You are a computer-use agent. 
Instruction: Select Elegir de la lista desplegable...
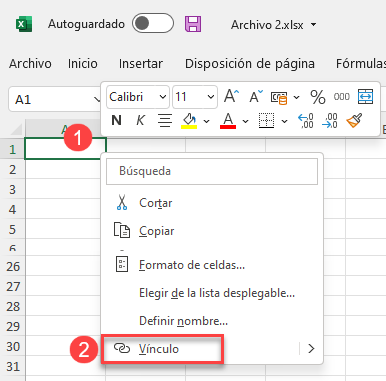click(212, 293)
